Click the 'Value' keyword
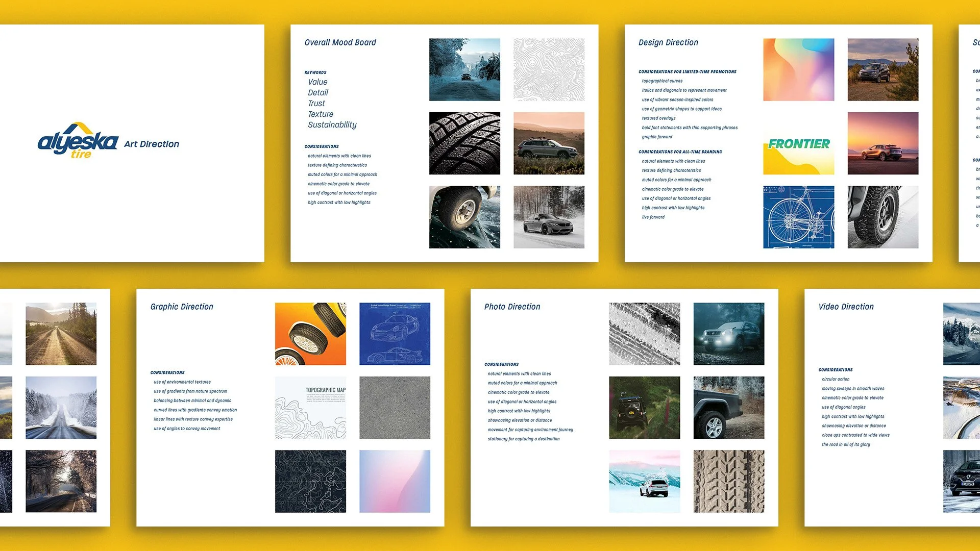The height and width of the screenshot is (551, 980). tap(317, 82)
